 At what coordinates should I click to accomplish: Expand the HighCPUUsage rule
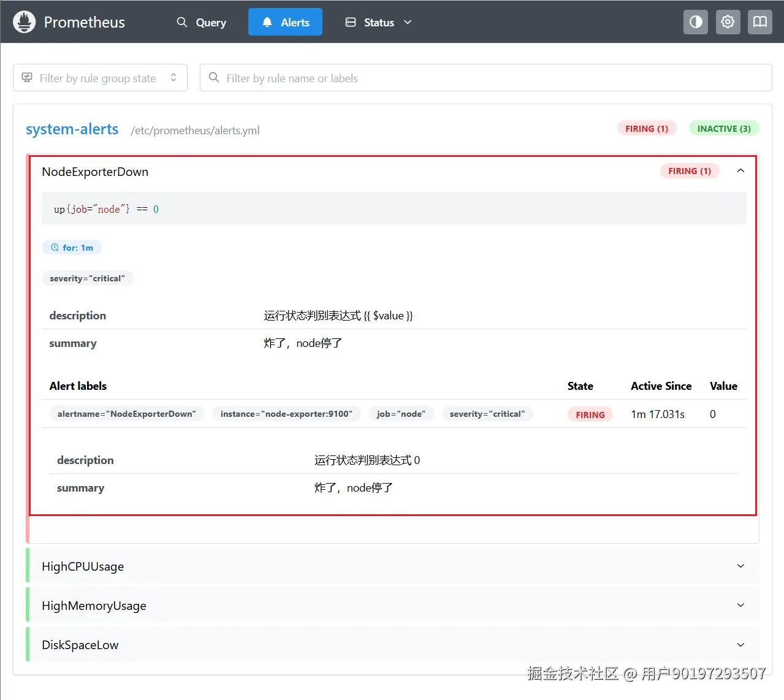coord(392,566)
